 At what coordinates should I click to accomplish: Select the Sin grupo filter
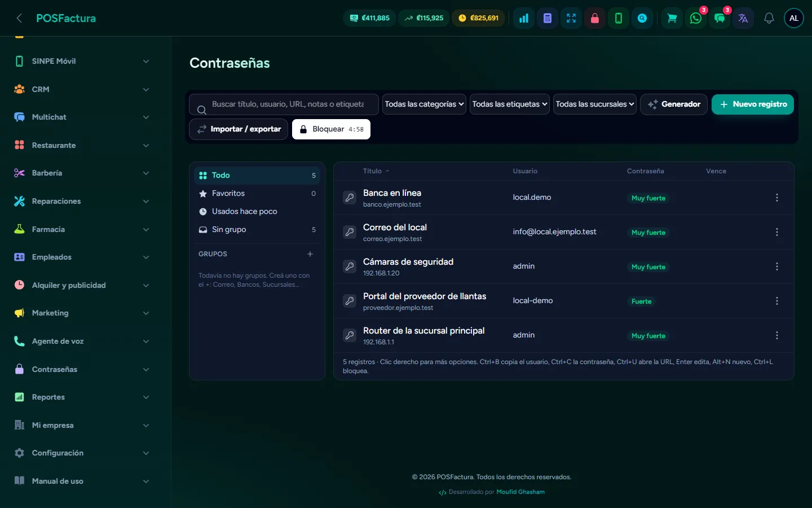tap(257, 229)
